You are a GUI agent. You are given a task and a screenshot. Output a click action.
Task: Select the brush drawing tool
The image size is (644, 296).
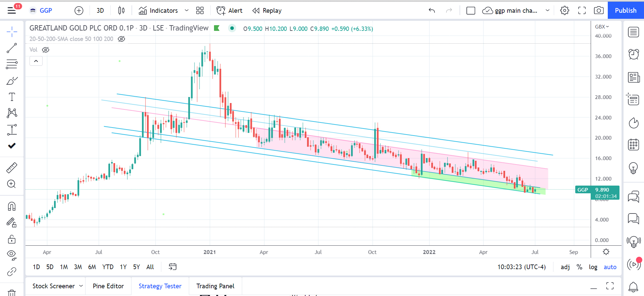pyautogui.click(x=12, y=81)
